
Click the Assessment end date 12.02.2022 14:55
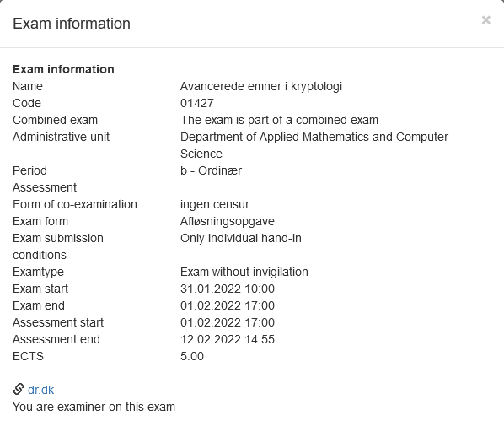228,339
